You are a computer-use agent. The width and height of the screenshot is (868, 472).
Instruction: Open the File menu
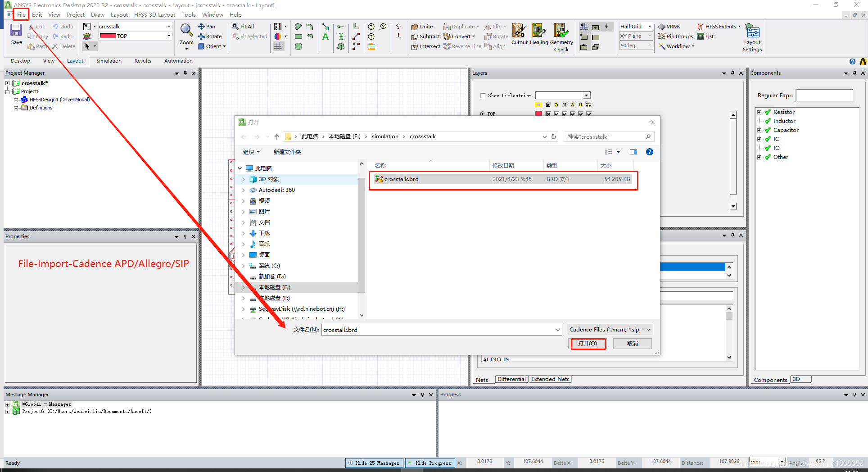(21, 15)
